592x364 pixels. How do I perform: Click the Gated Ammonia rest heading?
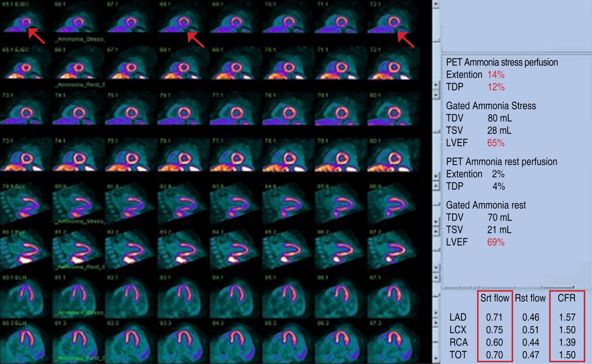pyautogui.click(x=486, y=205)
